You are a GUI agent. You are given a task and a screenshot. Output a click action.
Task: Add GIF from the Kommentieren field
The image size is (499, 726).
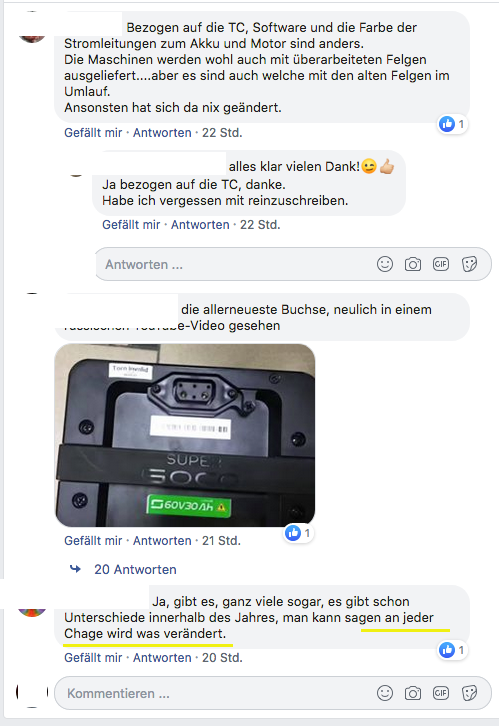pyautogui.click(x=441, y=693)
